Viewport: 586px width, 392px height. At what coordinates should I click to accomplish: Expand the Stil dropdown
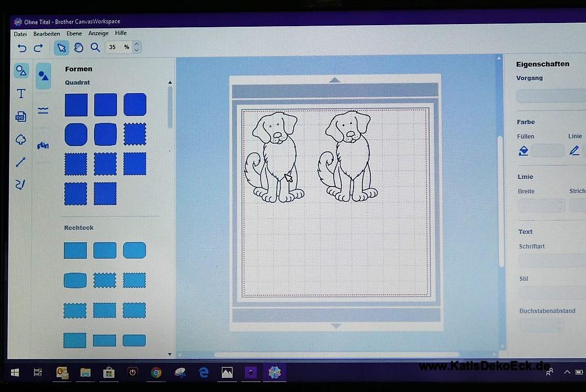click(551, 293)
